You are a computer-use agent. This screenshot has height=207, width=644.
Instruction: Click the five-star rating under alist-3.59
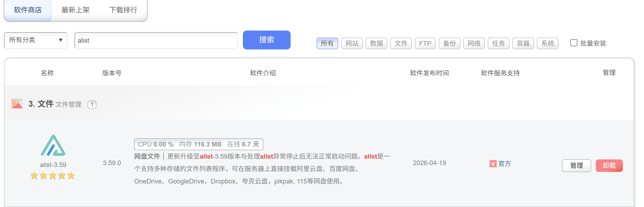pos(53,176)
